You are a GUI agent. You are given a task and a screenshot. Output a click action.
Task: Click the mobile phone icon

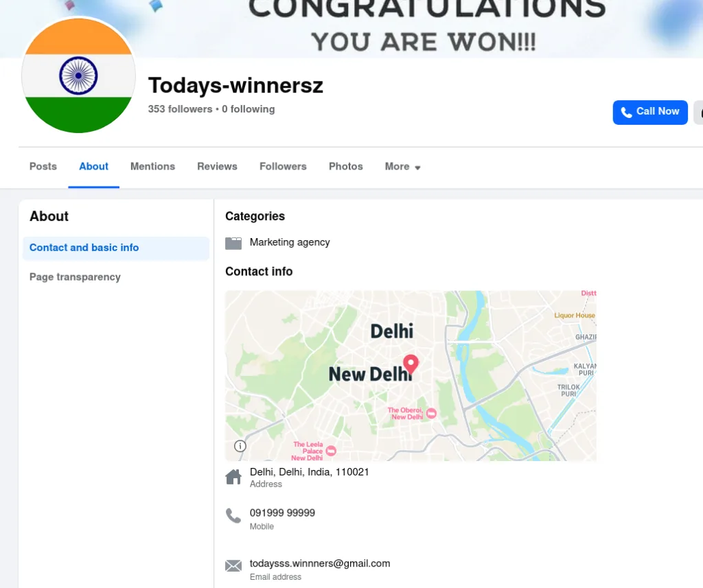coord(233,516)
